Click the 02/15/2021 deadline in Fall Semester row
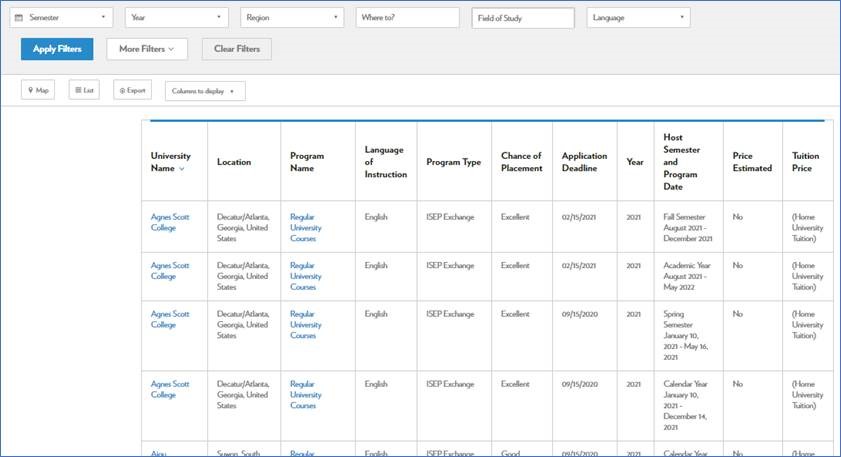The height and width of the screenshot is (457, 841). click(x=579, y=217)
